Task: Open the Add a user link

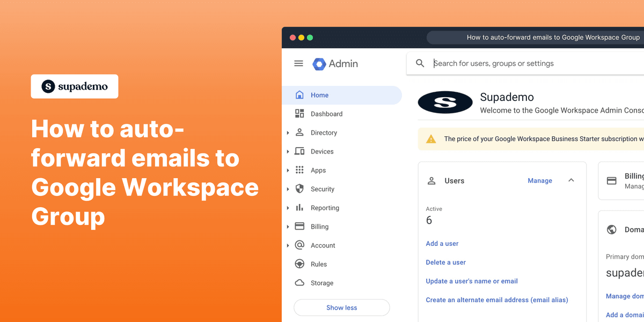Action: (x=442, y=243)
